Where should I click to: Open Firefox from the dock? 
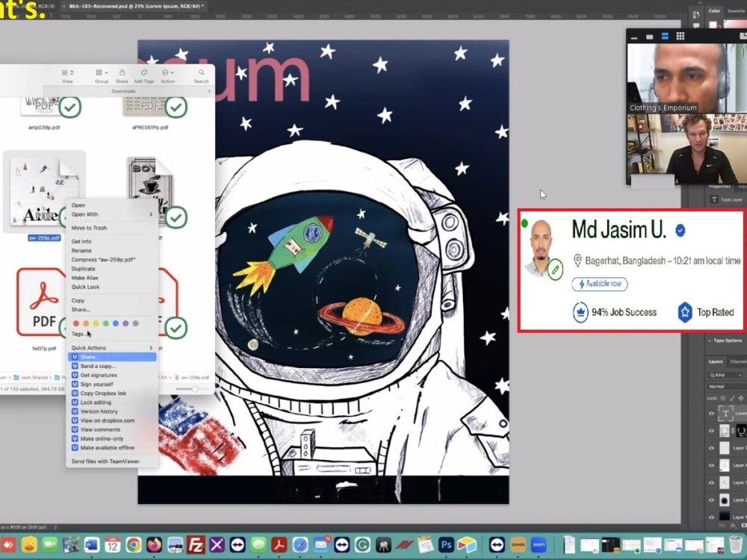[x=154, y=545]
